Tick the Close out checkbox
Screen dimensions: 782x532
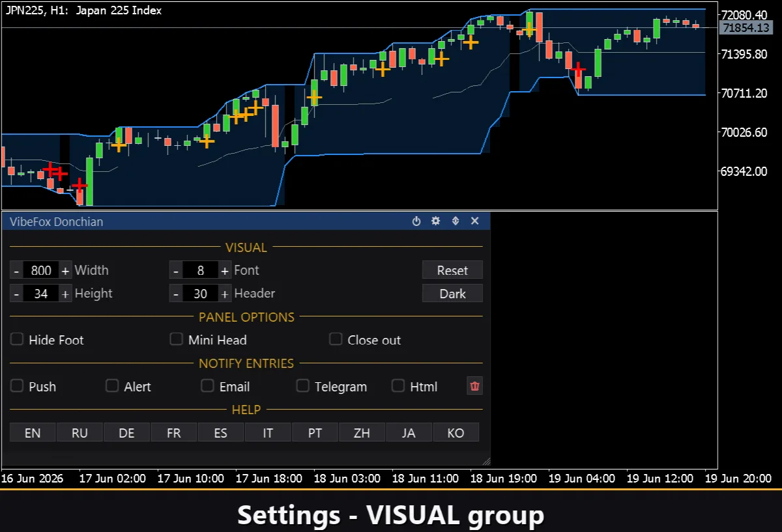pyautogui.click(x=336, y=339)
